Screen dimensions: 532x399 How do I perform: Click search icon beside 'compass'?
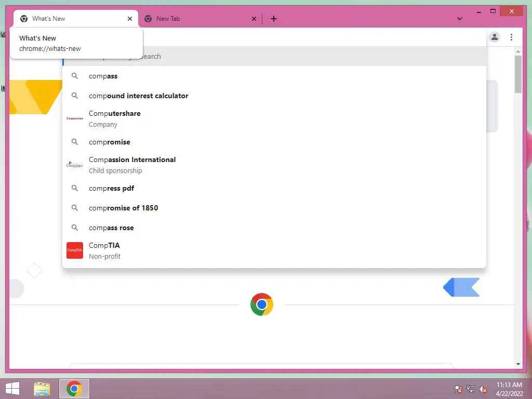(75, 76)
